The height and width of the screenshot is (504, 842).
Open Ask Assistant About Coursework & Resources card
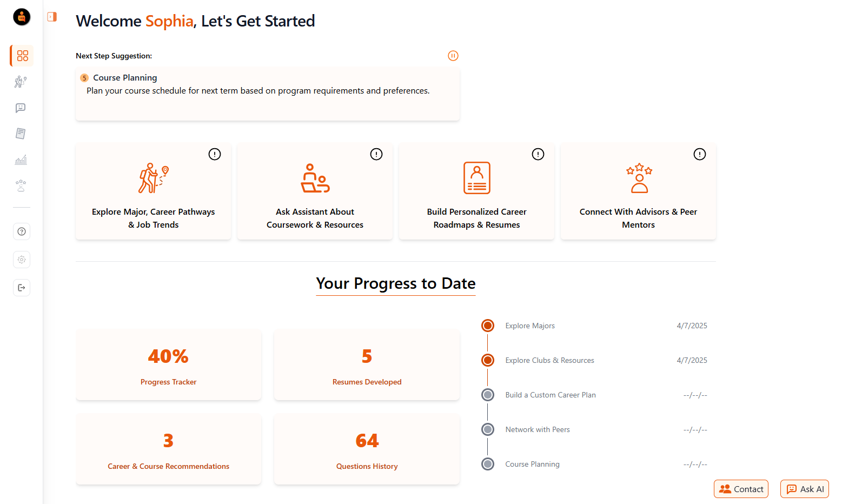coord(315,191)
